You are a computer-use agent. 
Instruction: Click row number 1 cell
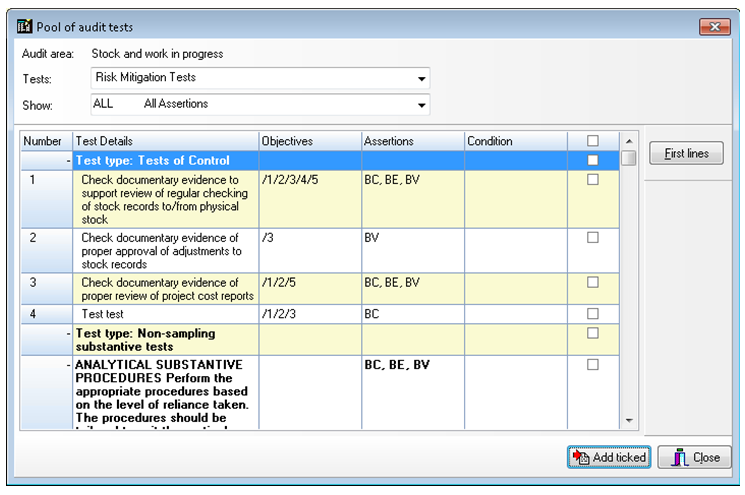pyautogui.click(x=46, y=200)
